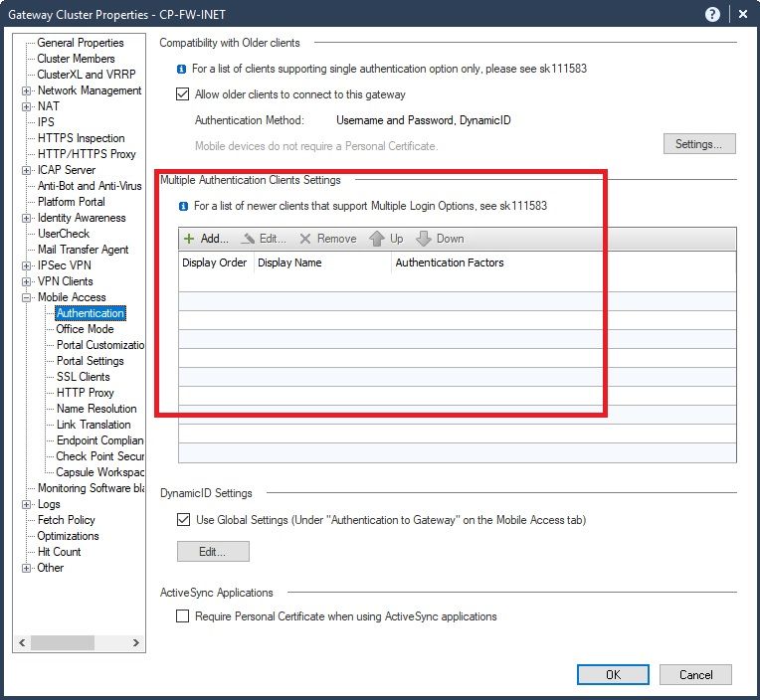The width and height of the screenshot is (760, 700).
Task: Expand the IPSec VPN tree node
Action: click(x=26, y=265)
